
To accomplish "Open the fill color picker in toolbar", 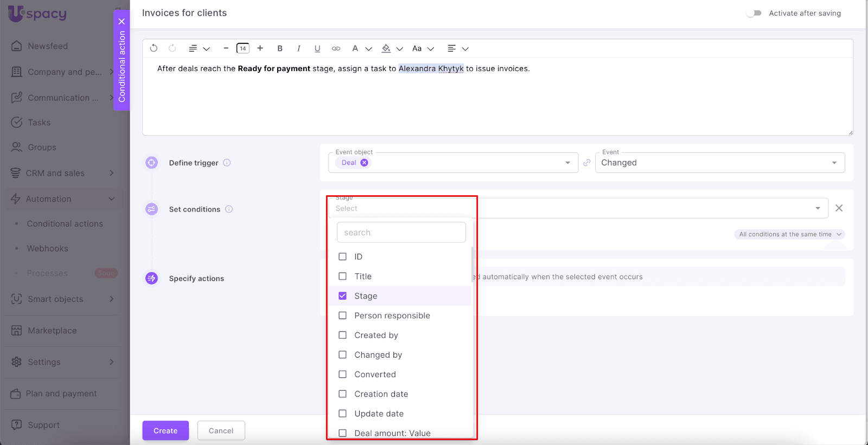I will tap(392, 48).
